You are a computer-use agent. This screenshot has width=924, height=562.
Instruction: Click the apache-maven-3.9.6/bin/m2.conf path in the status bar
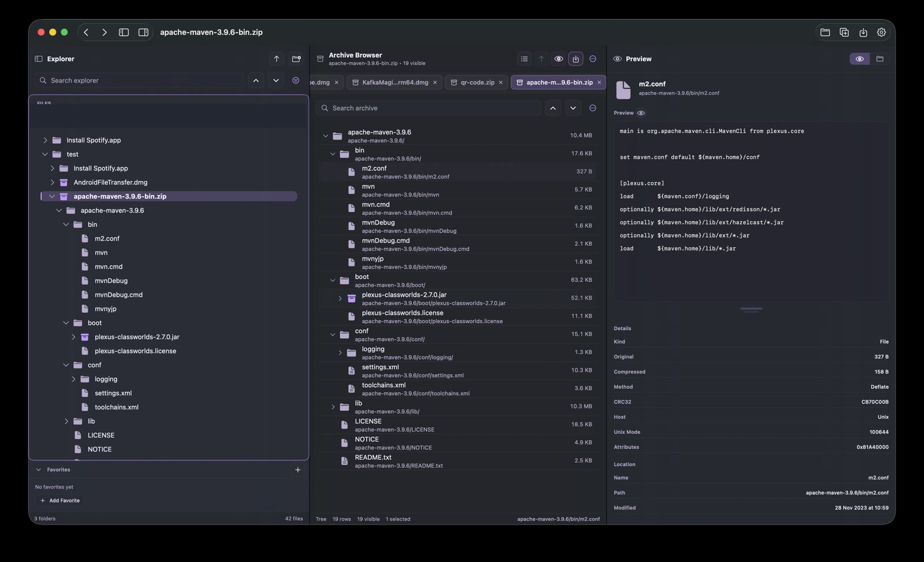(558, 519)
